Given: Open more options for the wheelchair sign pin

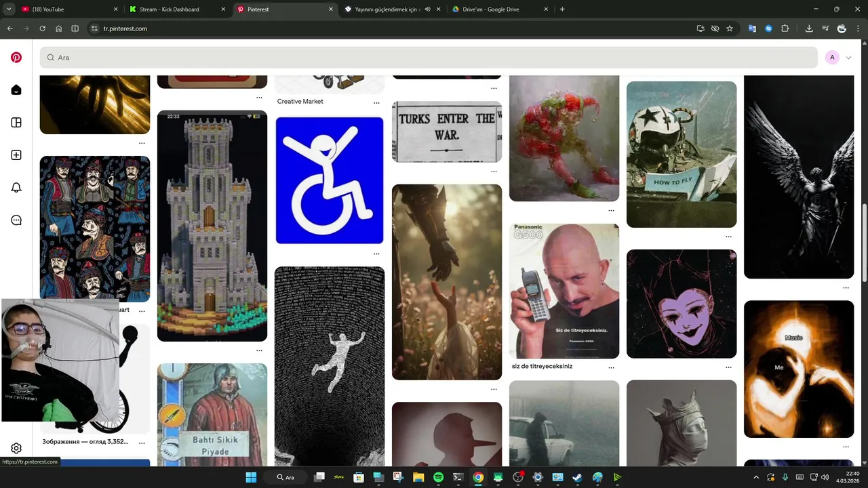Looking at the screenshot, I should tap(376, 253).
